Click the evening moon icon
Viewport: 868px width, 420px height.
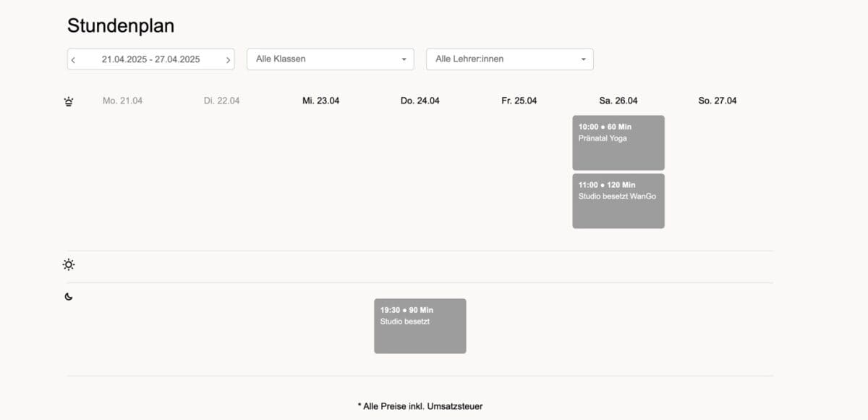(69, 297)
